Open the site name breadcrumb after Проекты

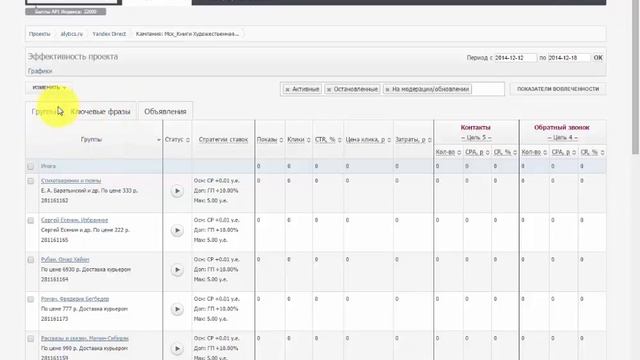[71, 34]
